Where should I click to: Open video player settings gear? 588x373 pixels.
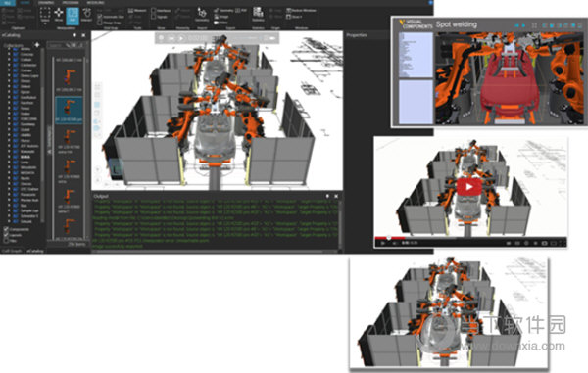click(526, 243)
